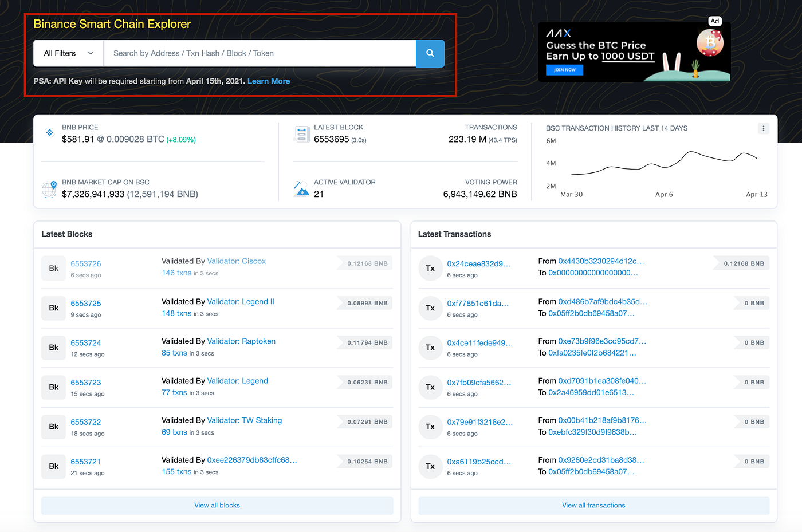Open the 85 txns link

(x=174, y=353)
